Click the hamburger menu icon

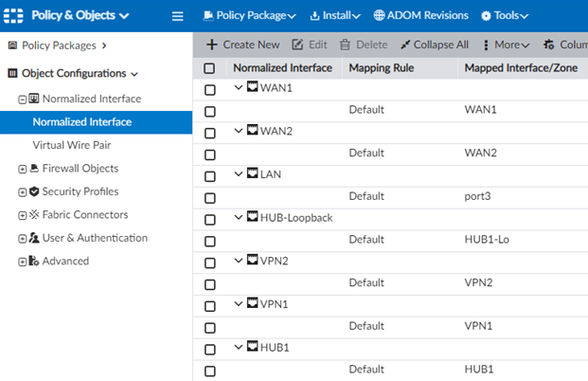(x=177, y=16)
